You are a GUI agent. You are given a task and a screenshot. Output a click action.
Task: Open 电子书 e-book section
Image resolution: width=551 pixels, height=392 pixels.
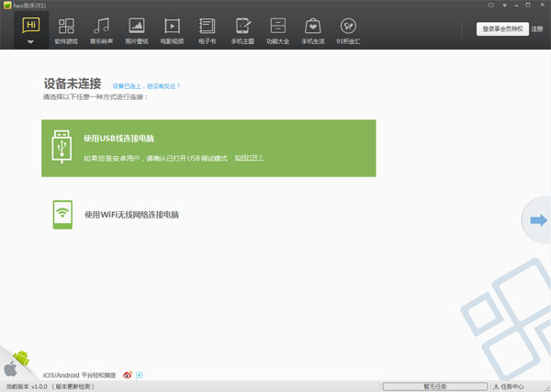pyautogui.click(x=207, y=31)
